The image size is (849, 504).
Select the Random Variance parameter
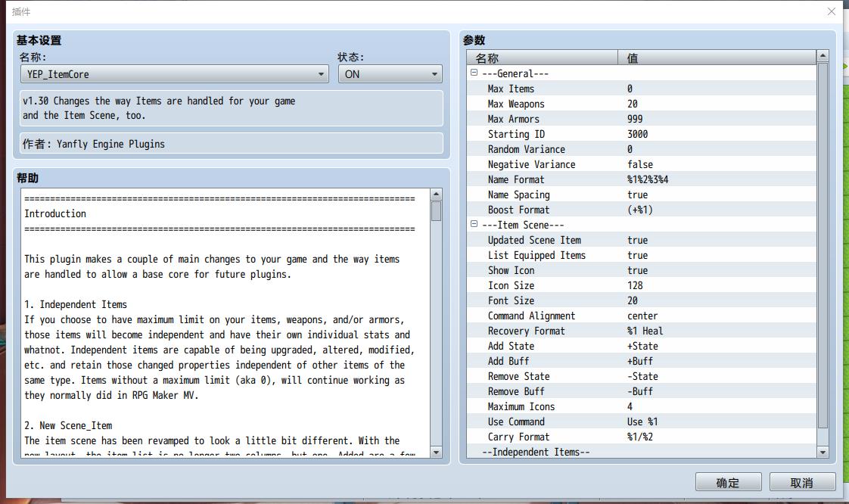click(x=642, y=149)
